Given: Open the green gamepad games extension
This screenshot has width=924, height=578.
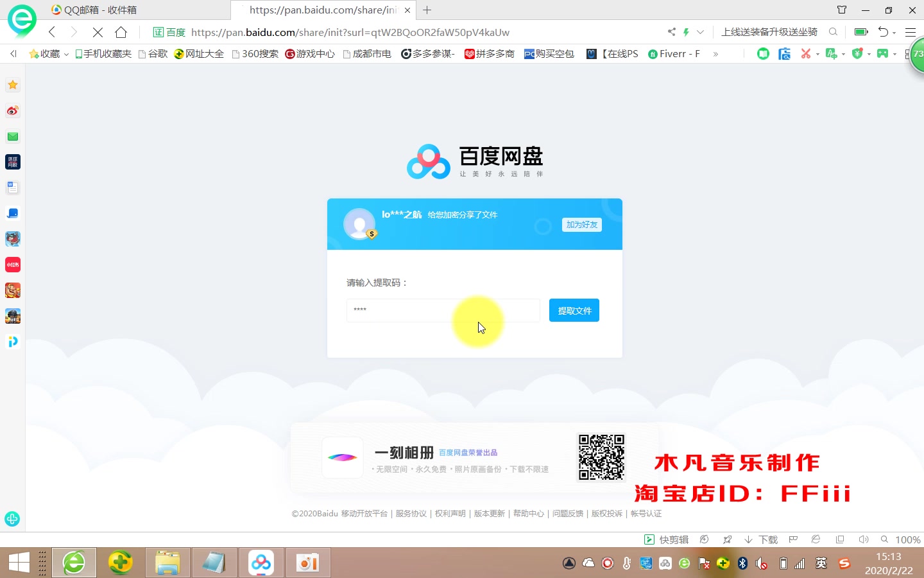Looking at the screenshot, I should [x=883, y=53].
